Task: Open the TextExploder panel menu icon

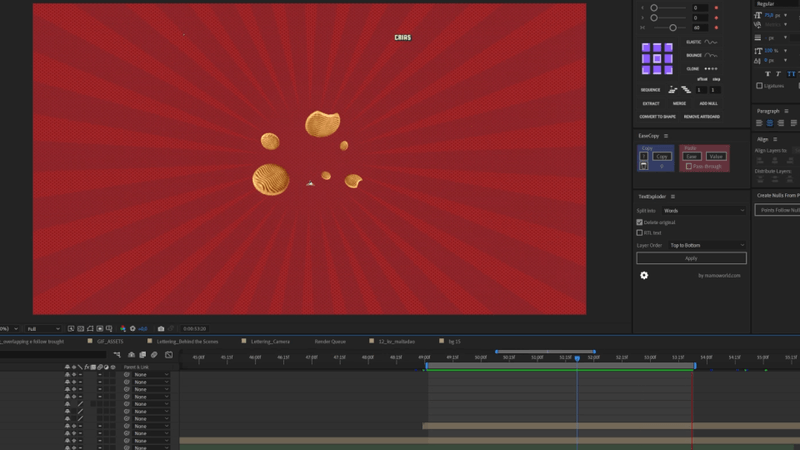Action: [673, 196]
